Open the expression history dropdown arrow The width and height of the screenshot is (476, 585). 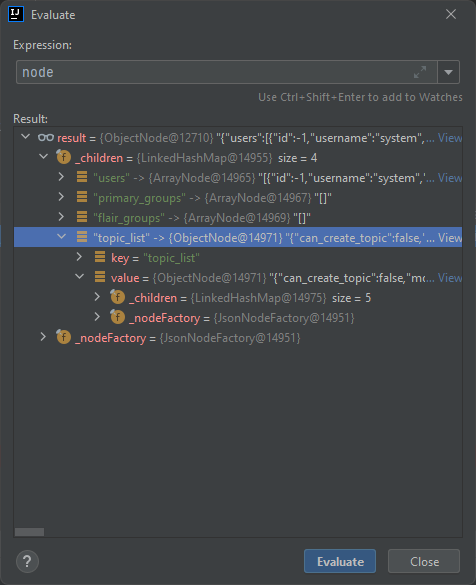click(448, 72)
